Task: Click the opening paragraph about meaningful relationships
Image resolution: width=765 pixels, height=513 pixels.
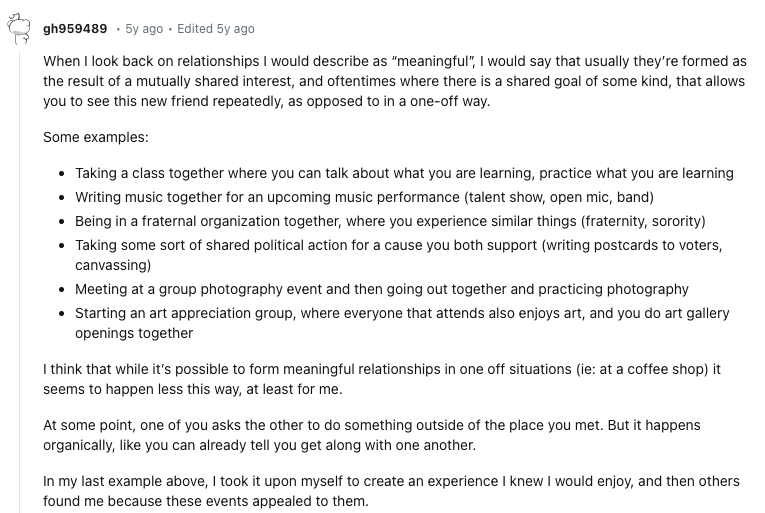Action: 395,81
